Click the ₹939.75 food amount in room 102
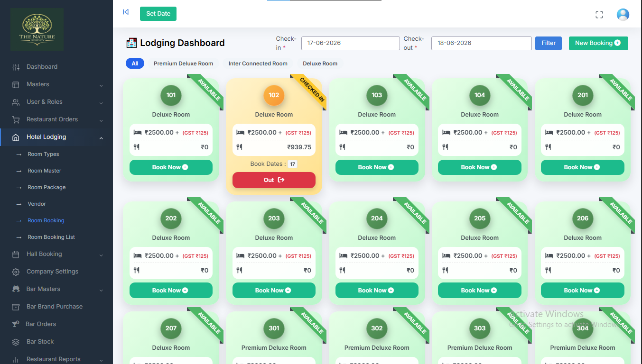Image resolution: width=642 pixels, height=364 pixels. click(299, 147)
